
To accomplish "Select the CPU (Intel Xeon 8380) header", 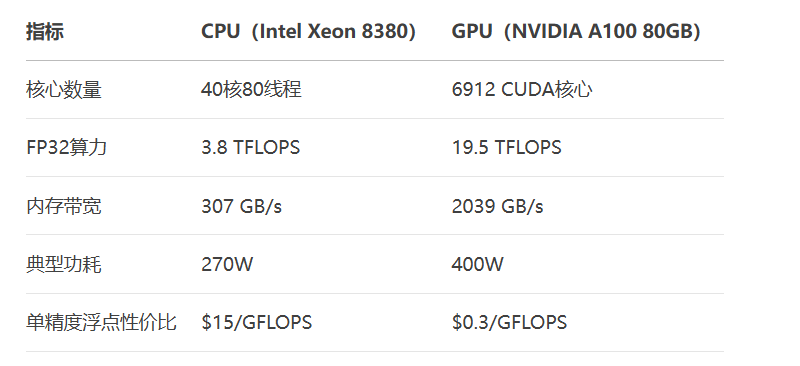I will pos(308,32).
